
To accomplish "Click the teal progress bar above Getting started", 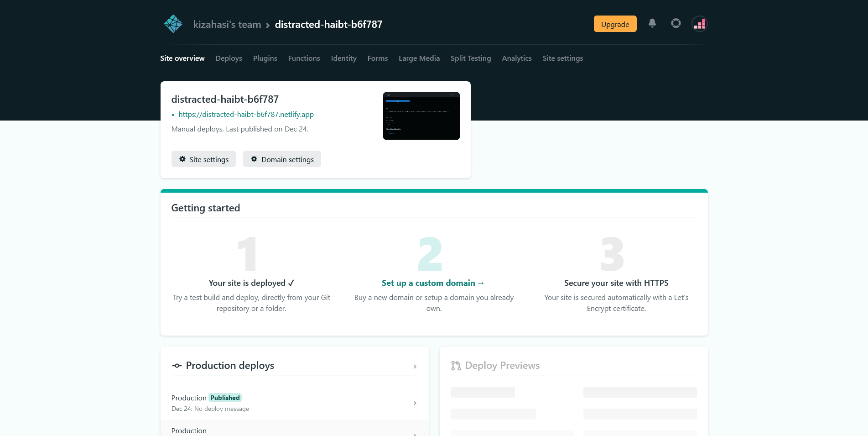I will click(434, 190).
